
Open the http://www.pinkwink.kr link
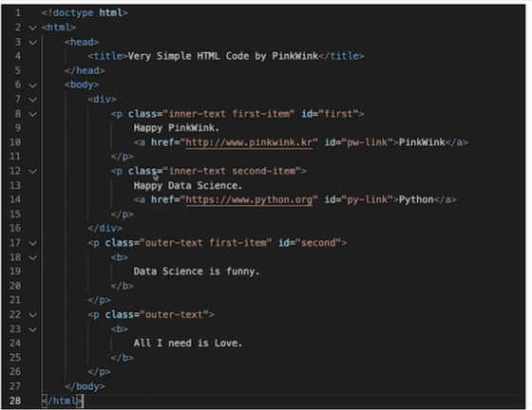click(249, 142)
